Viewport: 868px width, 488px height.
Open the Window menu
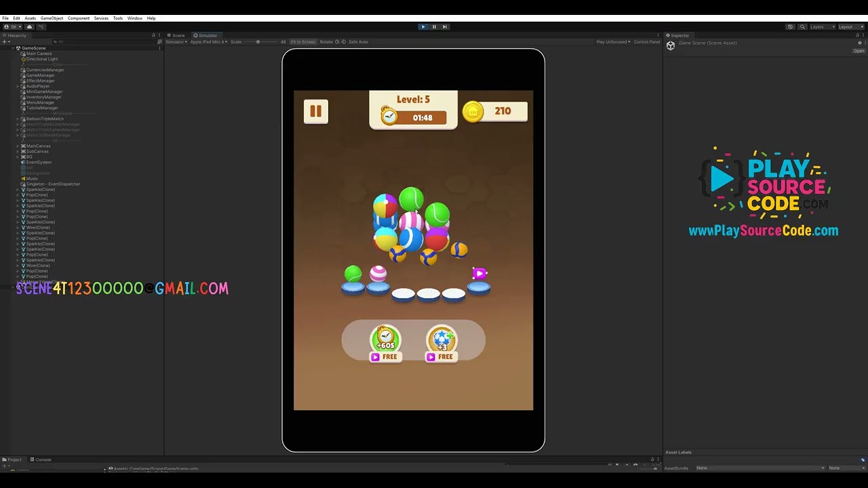point(135,18)
